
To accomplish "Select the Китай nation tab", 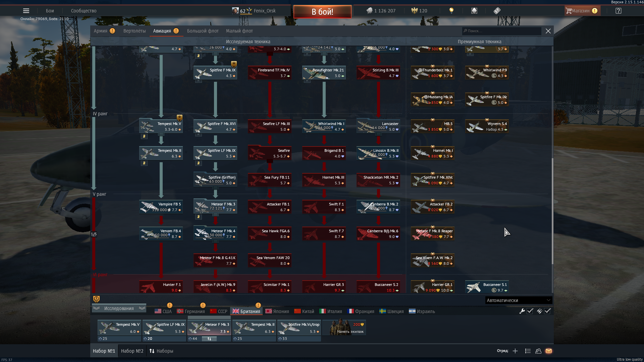I will 304,311.
